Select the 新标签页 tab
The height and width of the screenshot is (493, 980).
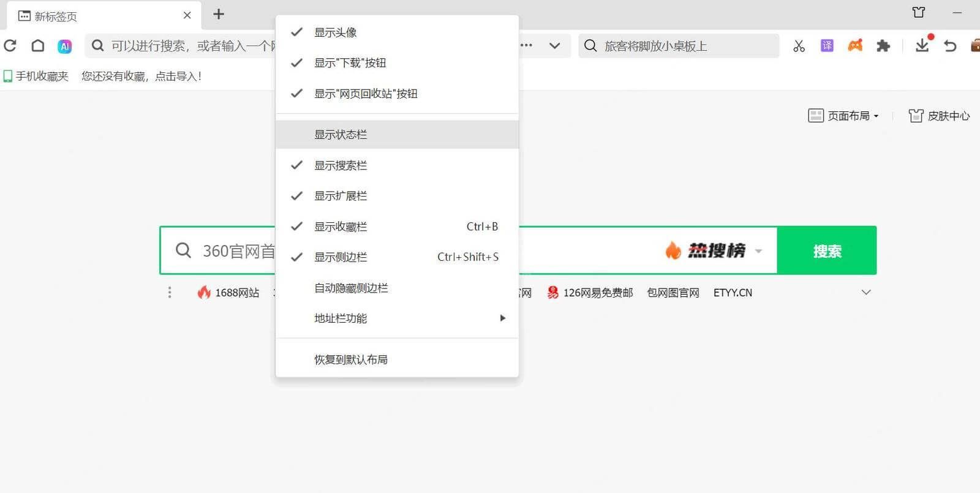103,16
